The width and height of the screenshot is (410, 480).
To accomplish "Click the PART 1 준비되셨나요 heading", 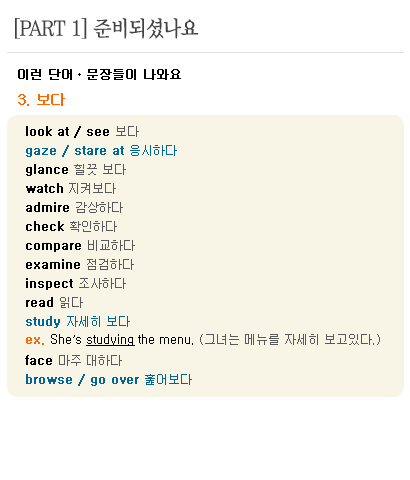I will tap(106, 29).
